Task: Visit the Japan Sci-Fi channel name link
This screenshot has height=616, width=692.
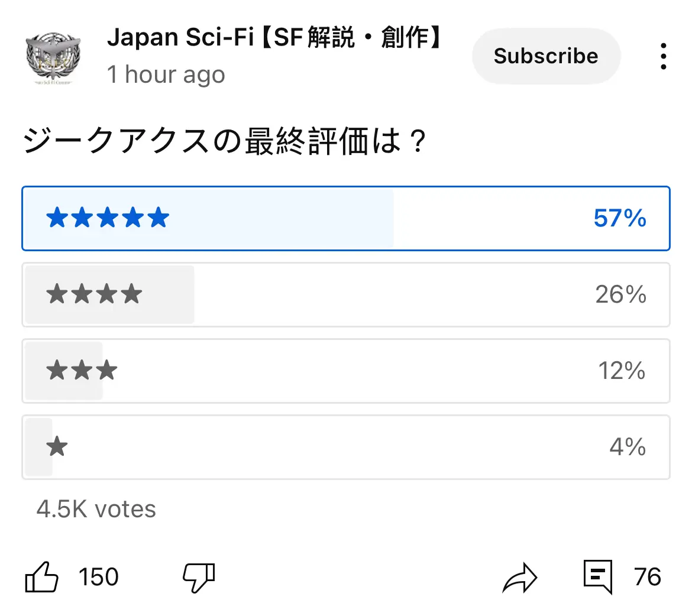Action: click(x=274, y=37)
